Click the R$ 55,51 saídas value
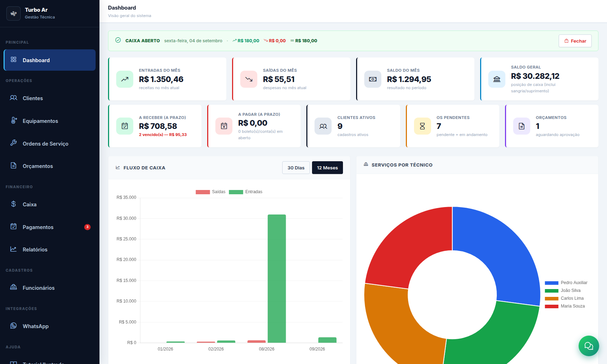 [279, 79]
